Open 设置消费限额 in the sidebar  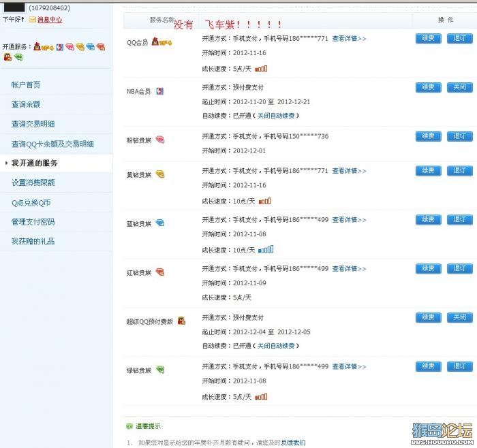pos(33,182)
